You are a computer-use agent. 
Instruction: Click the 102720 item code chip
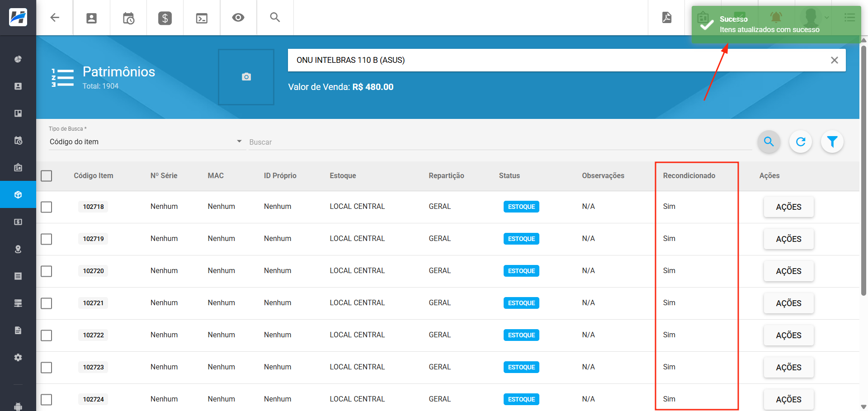pos(93,271)
